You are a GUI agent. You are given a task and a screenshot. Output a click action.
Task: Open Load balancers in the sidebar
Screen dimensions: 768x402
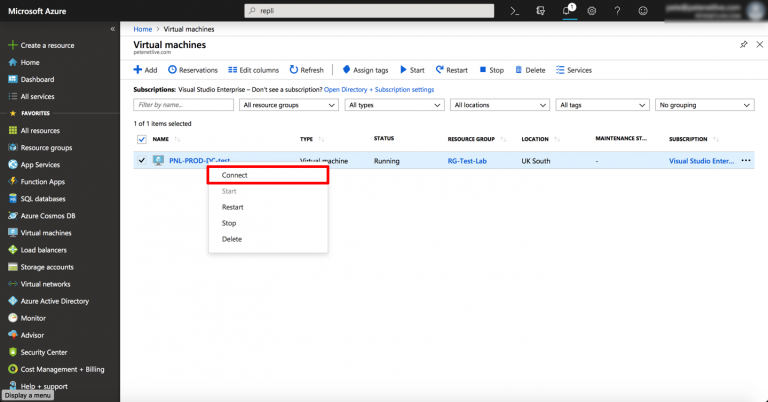[38, 250]
